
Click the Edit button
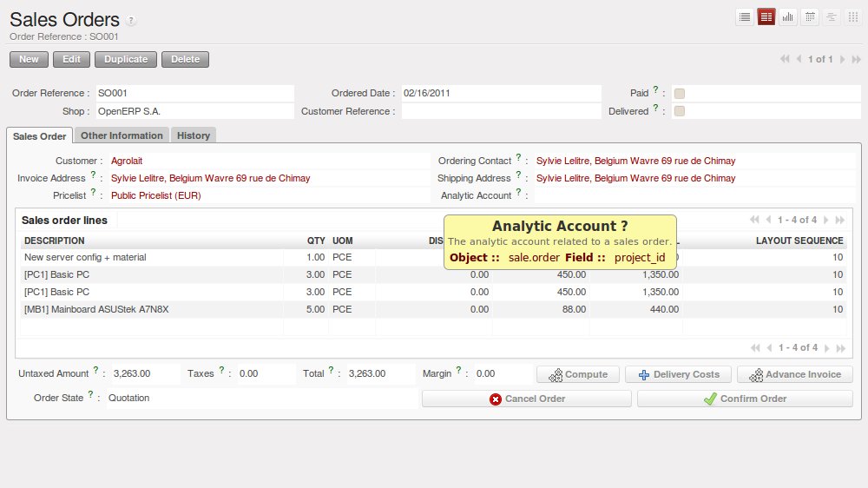click(x=71, y=59)
